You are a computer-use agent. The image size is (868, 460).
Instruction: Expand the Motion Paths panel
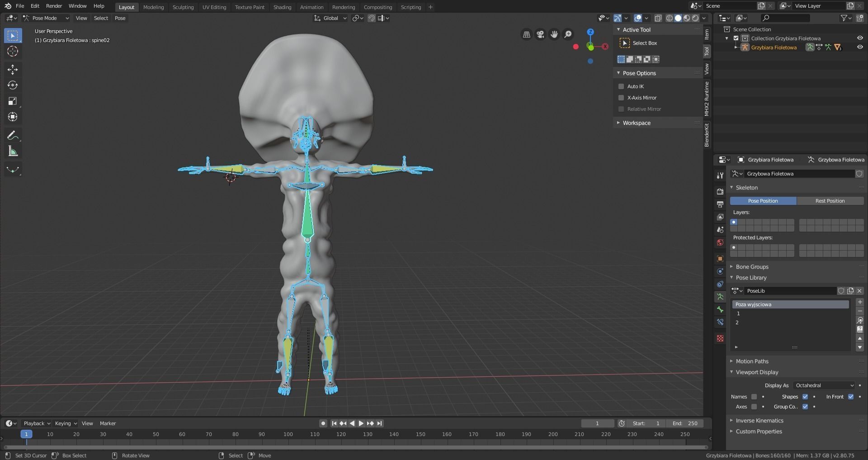(752, 361)
